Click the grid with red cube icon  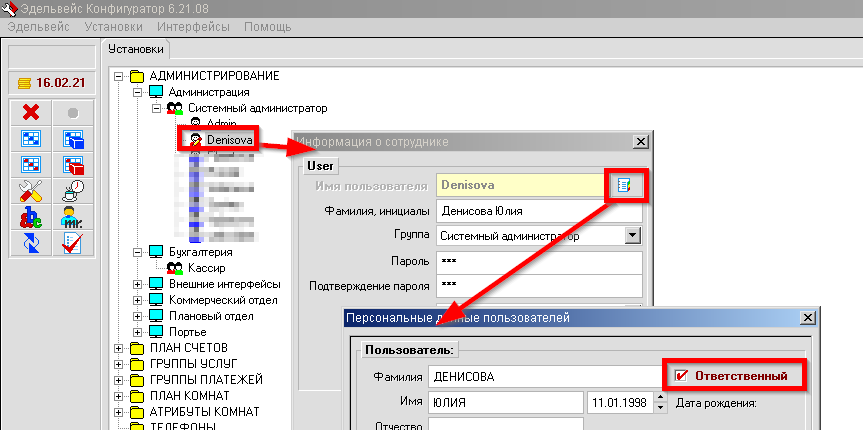click(73, 165)
